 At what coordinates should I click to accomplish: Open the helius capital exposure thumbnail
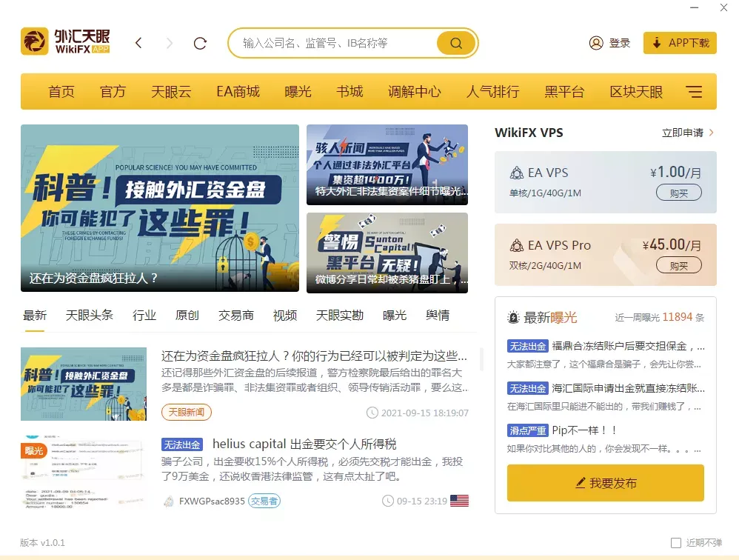click(x=84, y=473)
